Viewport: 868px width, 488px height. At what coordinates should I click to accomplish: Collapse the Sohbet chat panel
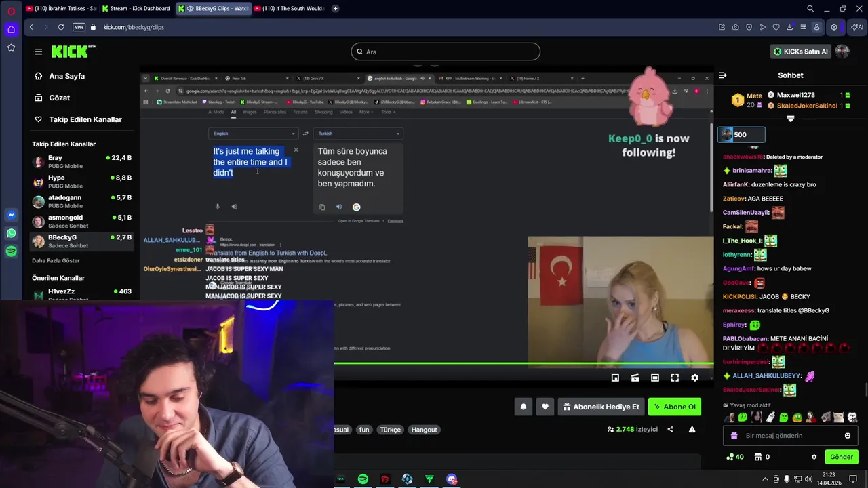723,75
